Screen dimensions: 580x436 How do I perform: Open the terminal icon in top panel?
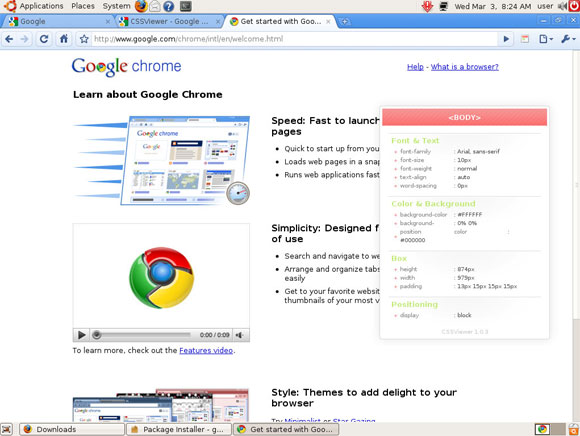(185, 6)
